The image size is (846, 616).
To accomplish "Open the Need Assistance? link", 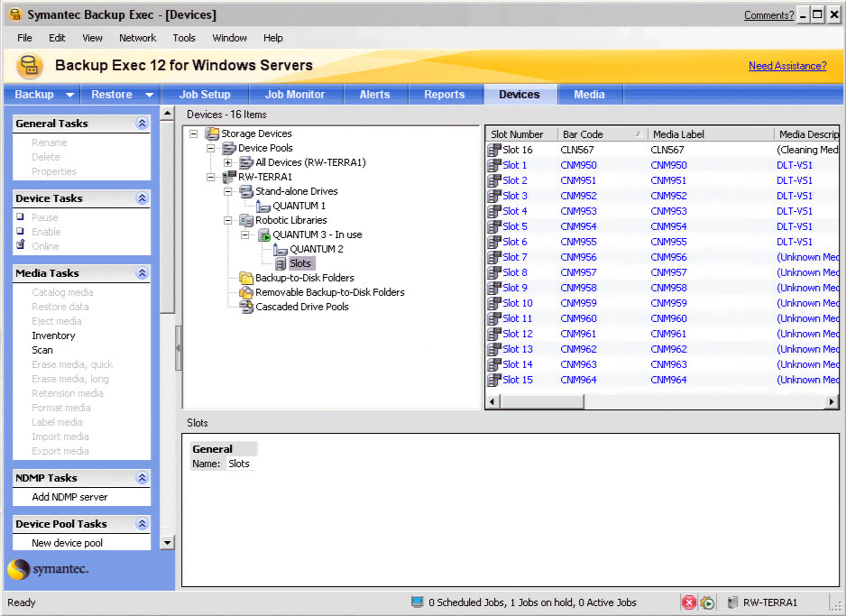I will click(x=787, y=66).
